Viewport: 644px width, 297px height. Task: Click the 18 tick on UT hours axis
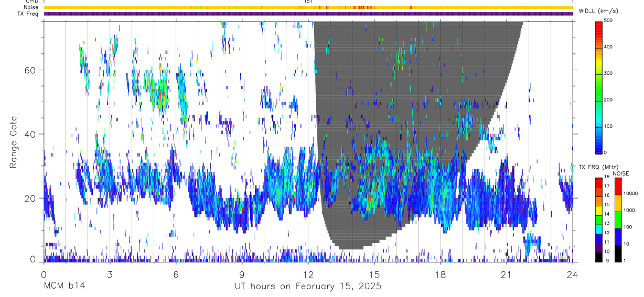[x=441, y=274]
